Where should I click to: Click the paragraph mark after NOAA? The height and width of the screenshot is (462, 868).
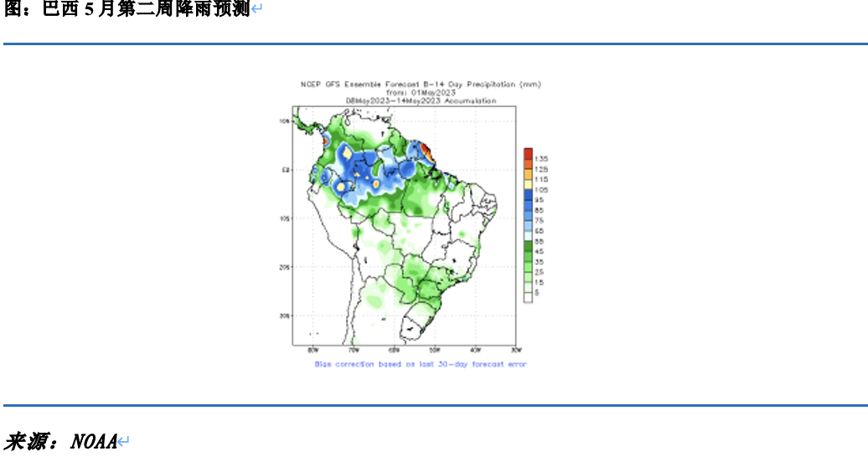pyautogui.click(x=123, y=442)
